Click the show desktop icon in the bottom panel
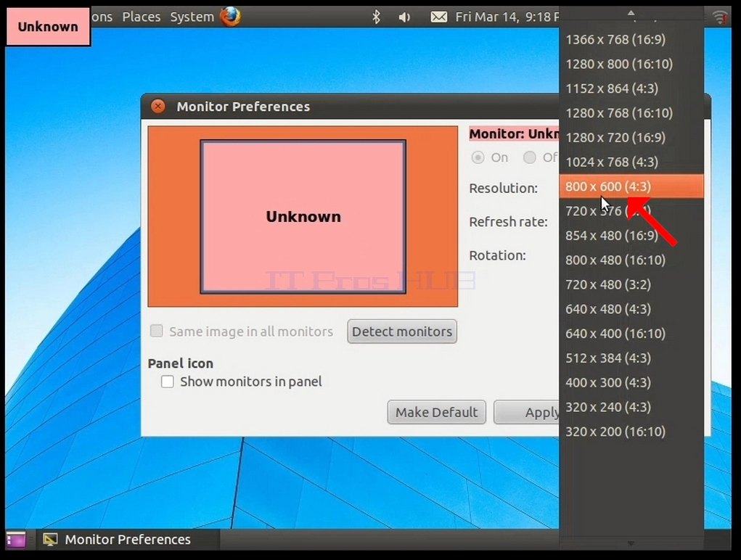This screenshot has width=741, height=560. coord(15,539)
